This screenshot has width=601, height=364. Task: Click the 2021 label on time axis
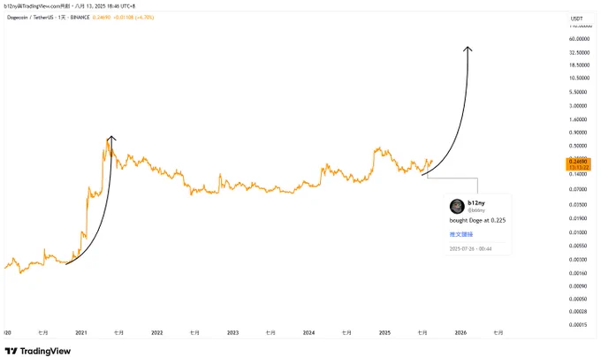(x=81, y=332)
